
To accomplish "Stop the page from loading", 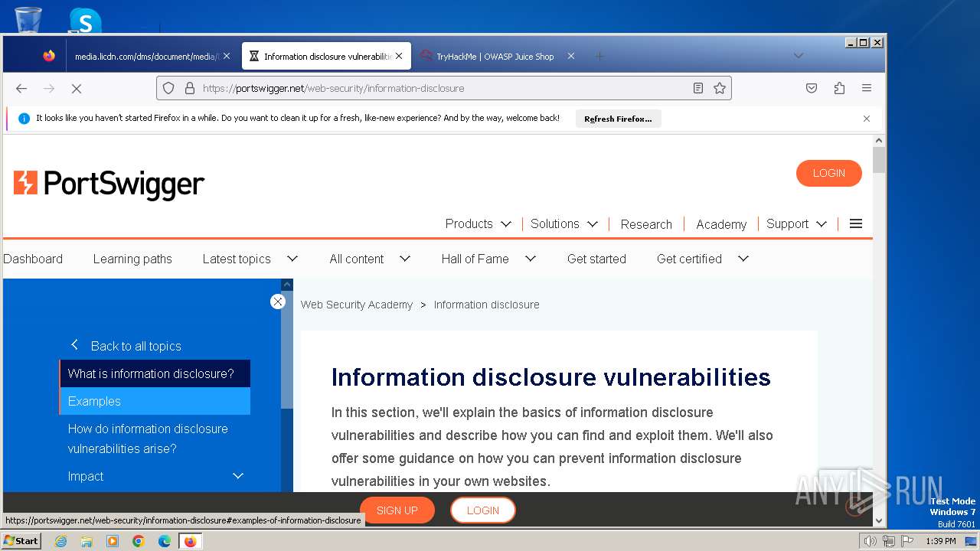I will 77,88.
